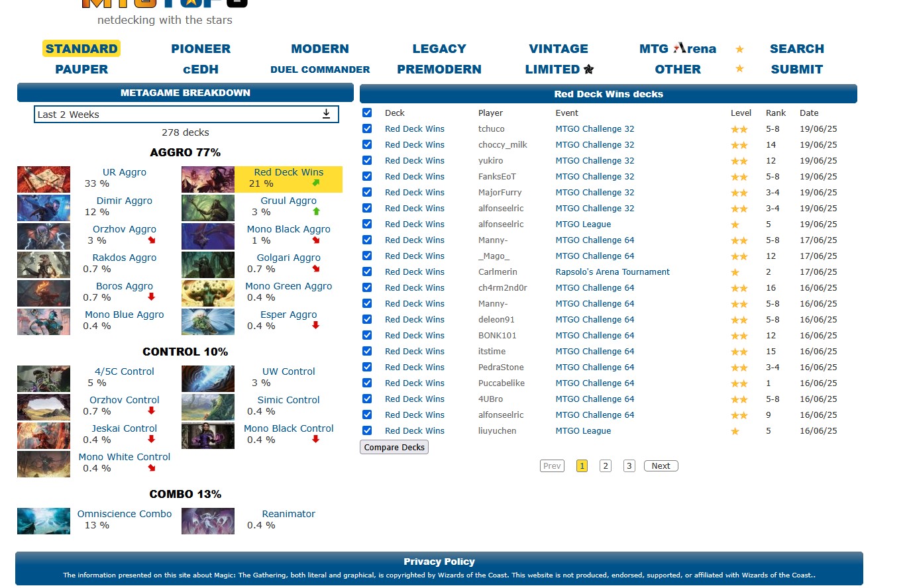Open the MTG Arena section
Viewport: 909px width, 588px height.
pos(678,48)
